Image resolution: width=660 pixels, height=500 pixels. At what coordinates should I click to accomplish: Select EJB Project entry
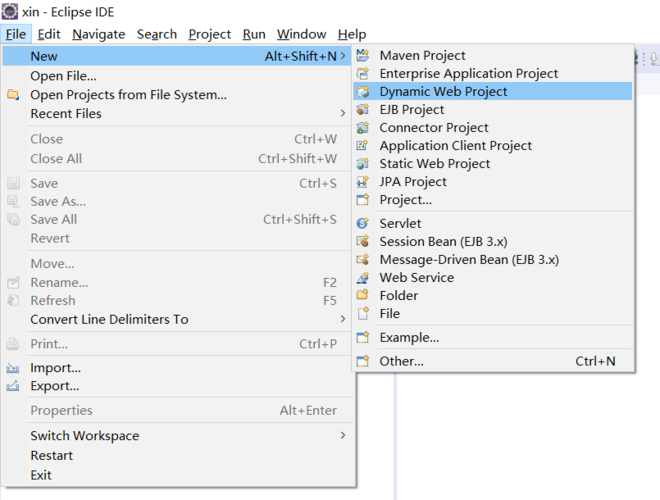492,109
